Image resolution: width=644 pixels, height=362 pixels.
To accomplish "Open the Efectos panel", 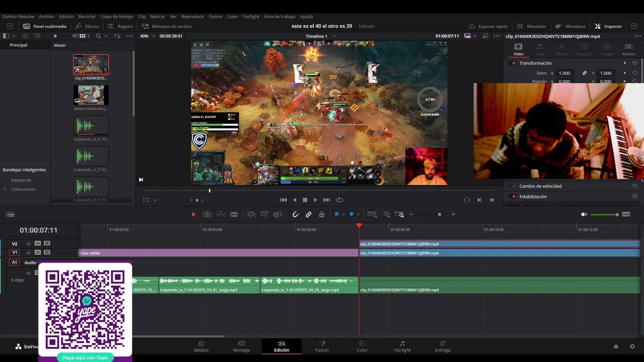I will tap(87, 26).
